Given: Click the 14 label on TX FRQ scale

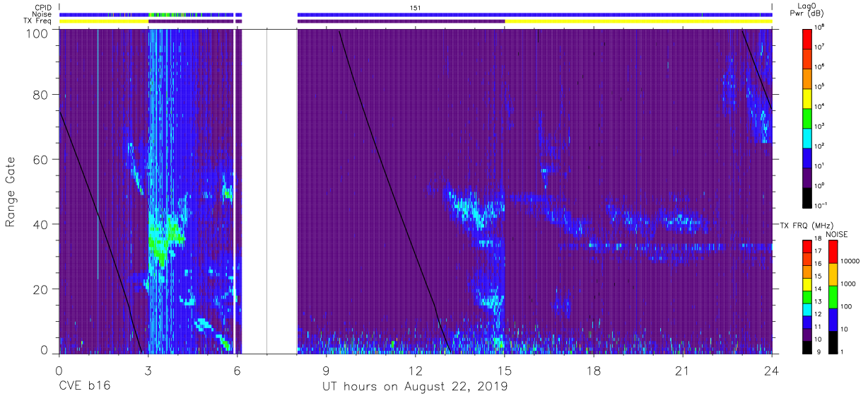Looking at the screenshot, I should (x=819, y=290).
